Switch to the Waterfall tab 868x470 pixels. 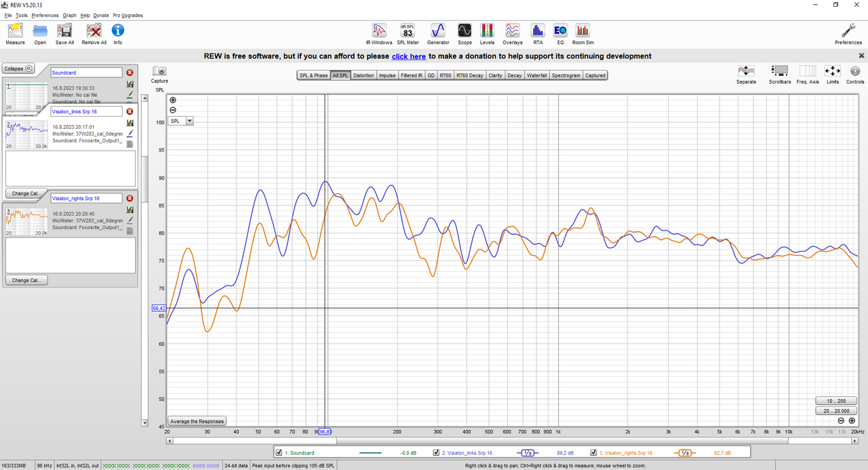tap(537, 75)
